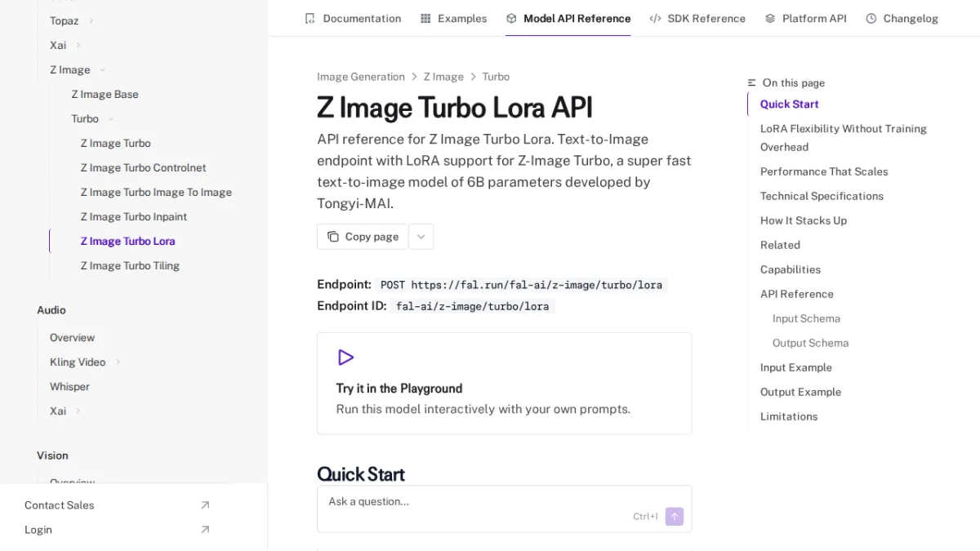Open Z Image Turbo Inpaint page

133,216
